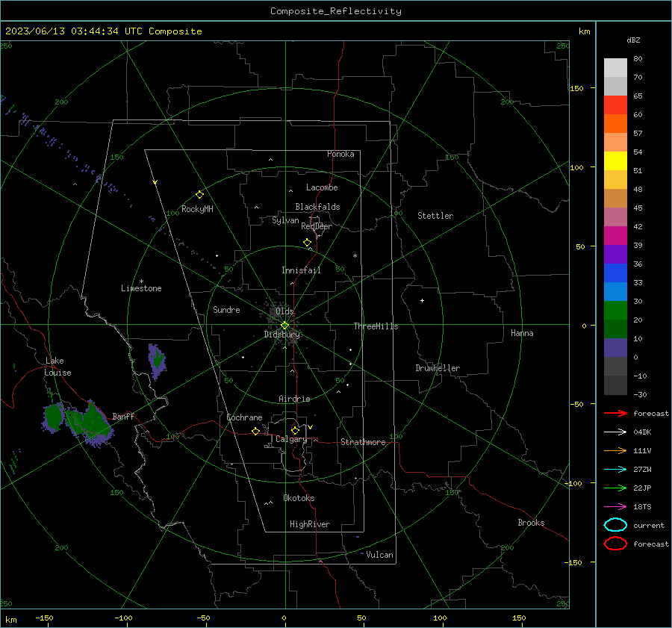Click the Strathmore map label

(x=363, y=442)
